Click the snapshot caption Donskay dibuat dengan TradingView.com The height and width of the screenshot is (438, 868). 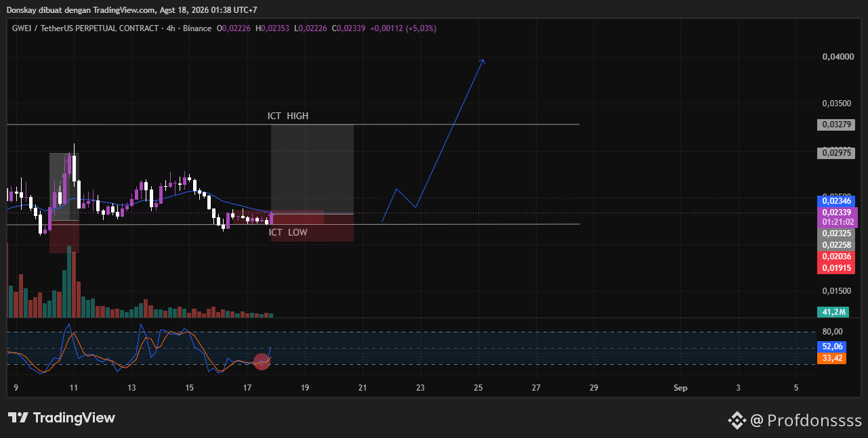(x=81, y=10)
